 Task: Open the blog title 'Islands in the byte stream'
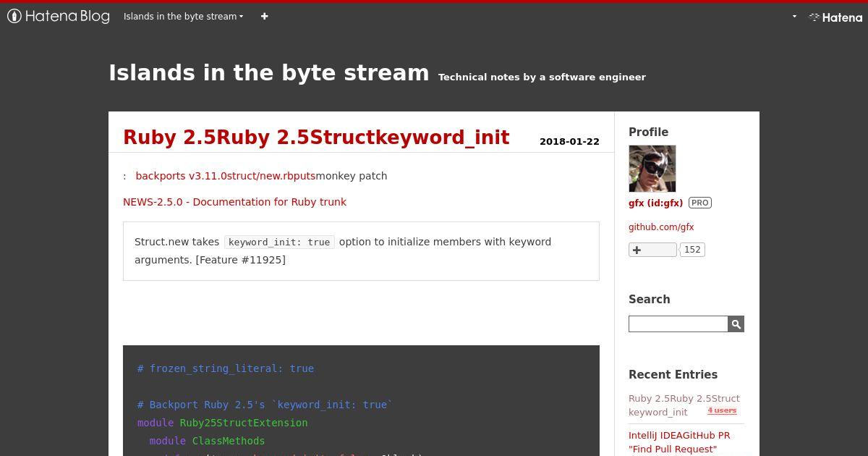click(269, 73)
